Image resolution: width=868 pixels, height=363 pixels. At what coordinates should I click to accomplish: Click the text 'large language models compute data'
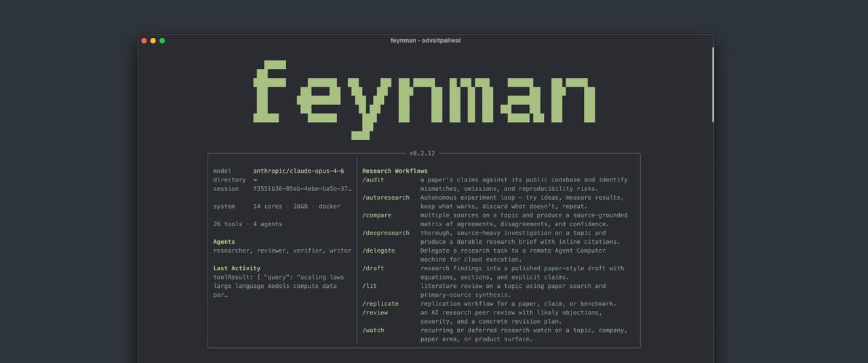(275, 286)
